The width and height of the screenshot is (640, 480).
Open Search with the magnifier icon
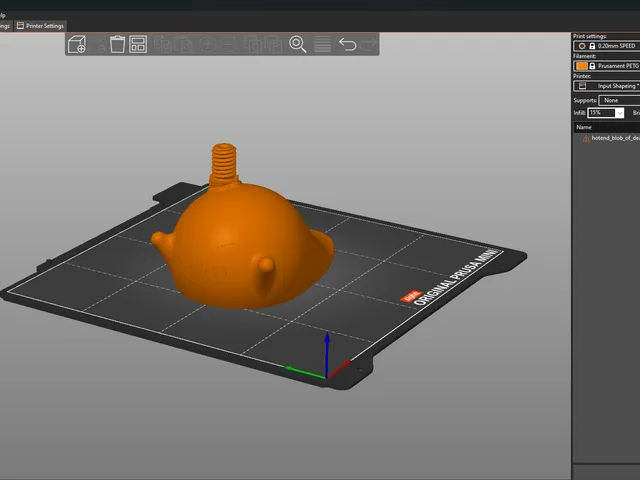[298, 44]
